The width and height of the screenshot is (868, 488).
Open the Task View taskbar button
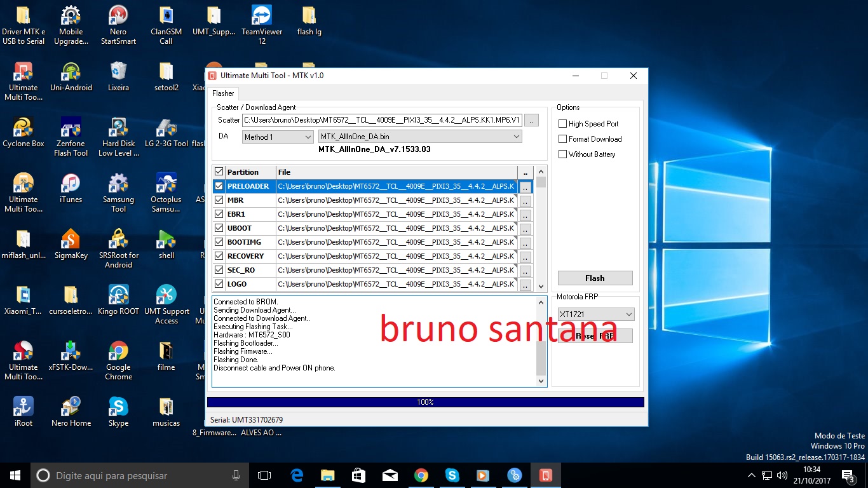[x=264, y=475]
